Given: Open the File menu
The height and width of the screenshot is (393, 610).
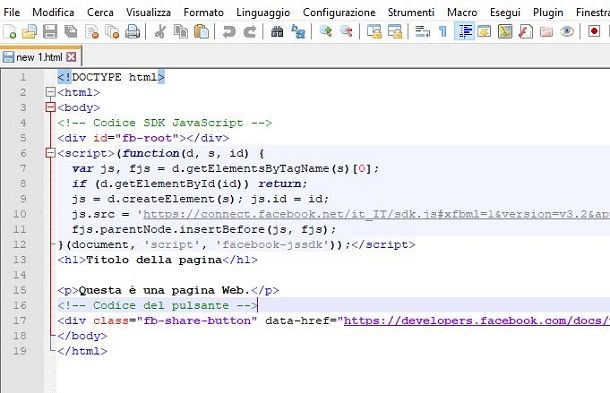Looking at the screenshot, I should pos(12,12).
